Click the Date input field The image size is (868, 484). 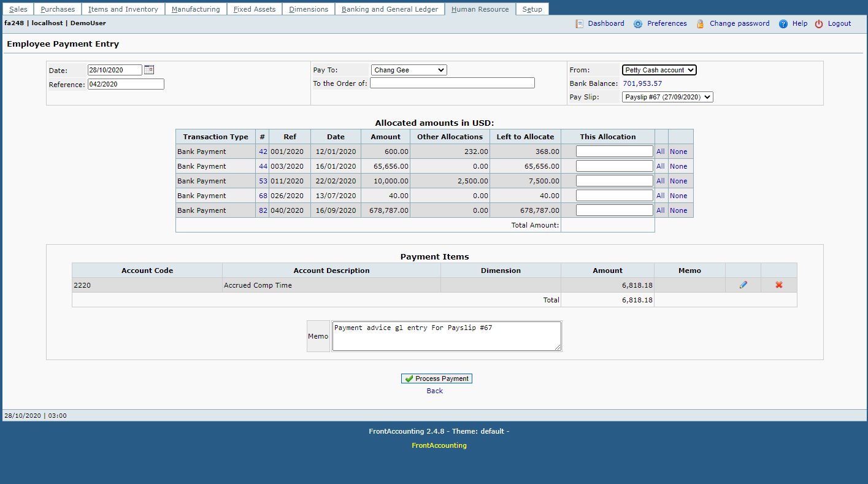[115, 70]
